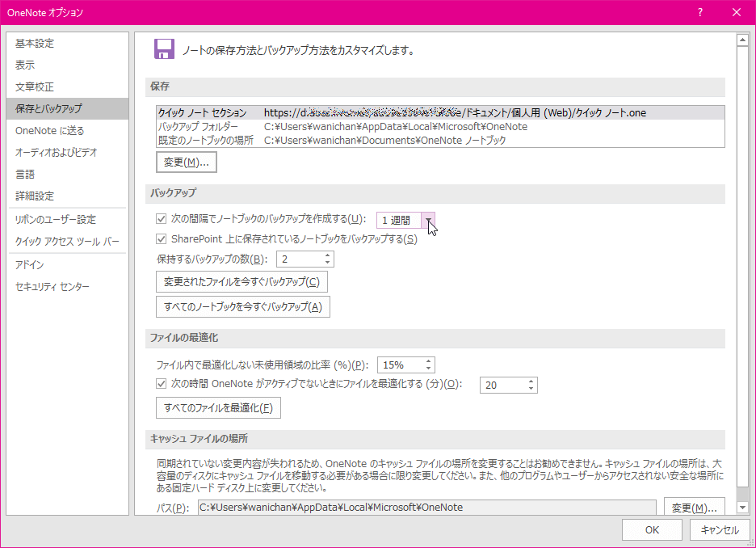Click the inactive minutes field showing 20

[x=503, y=385]
